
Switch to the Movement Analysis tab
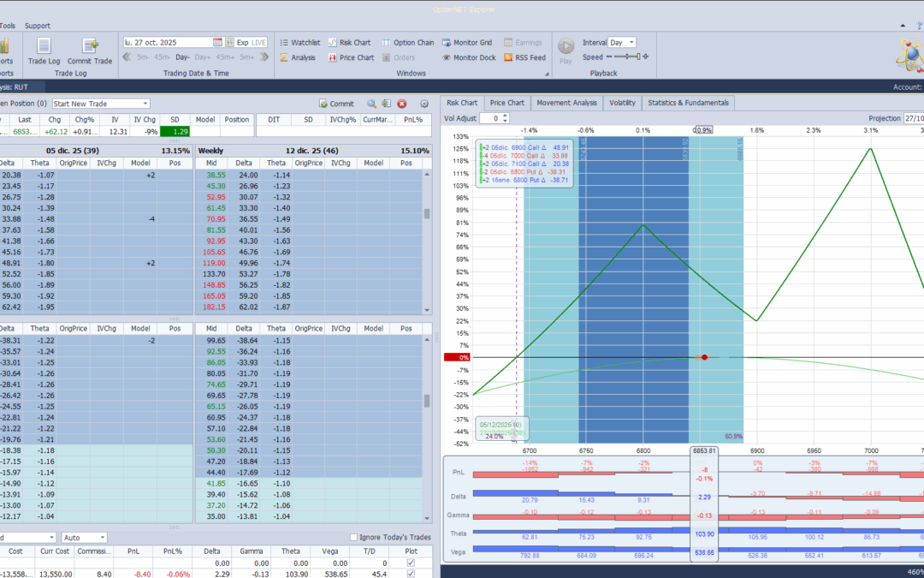(567, 103)
